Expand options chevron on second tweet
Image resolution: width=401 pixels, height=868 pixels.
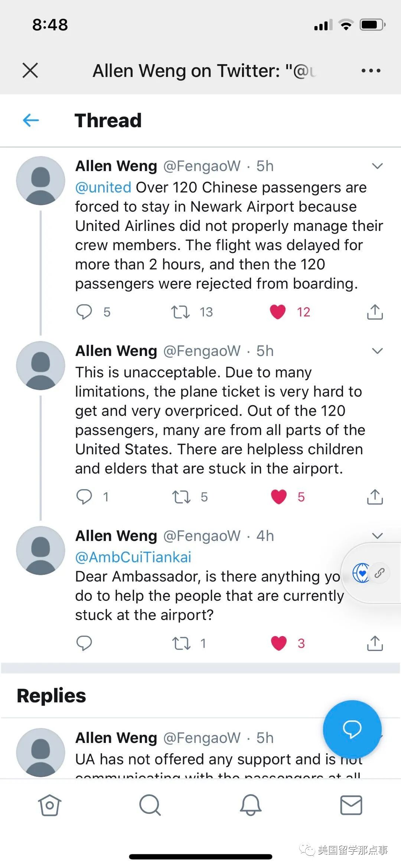(377, 351)
